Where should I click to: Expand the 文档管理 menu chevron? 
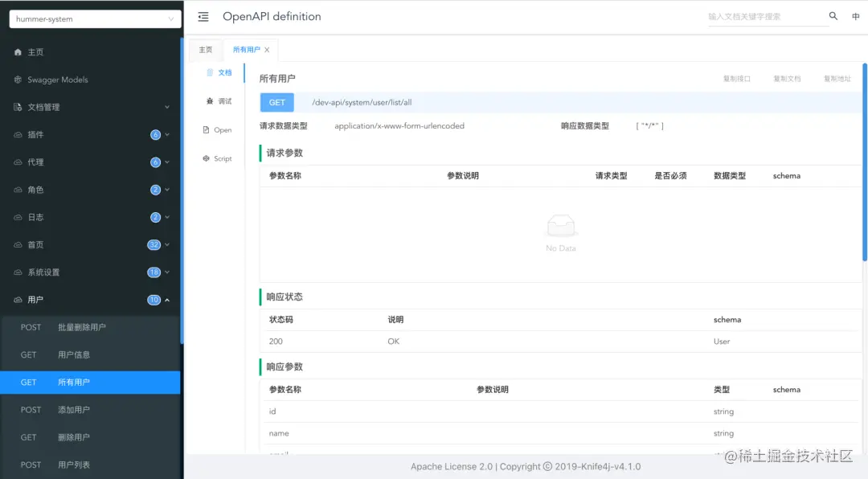point(167,107)
